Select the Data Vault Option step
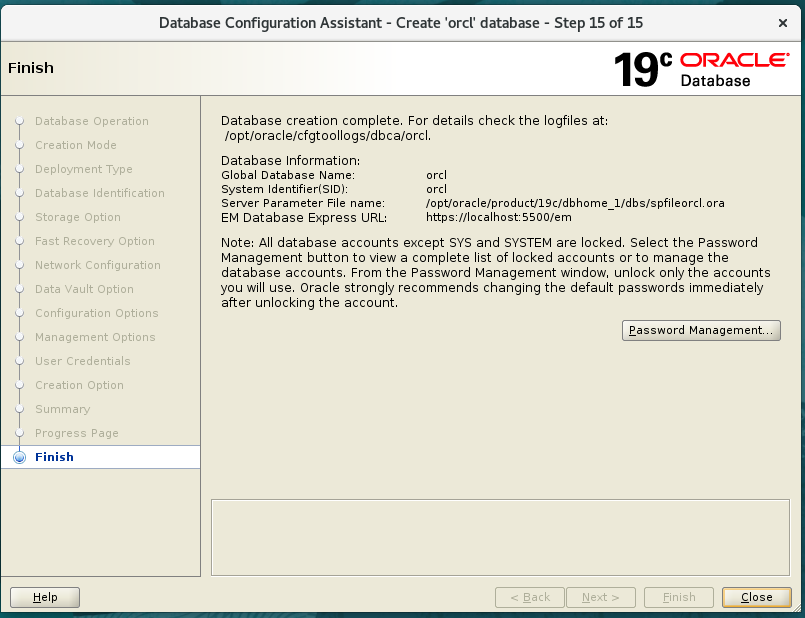This screenshot has height=618, width=805. tap(84, 289)
